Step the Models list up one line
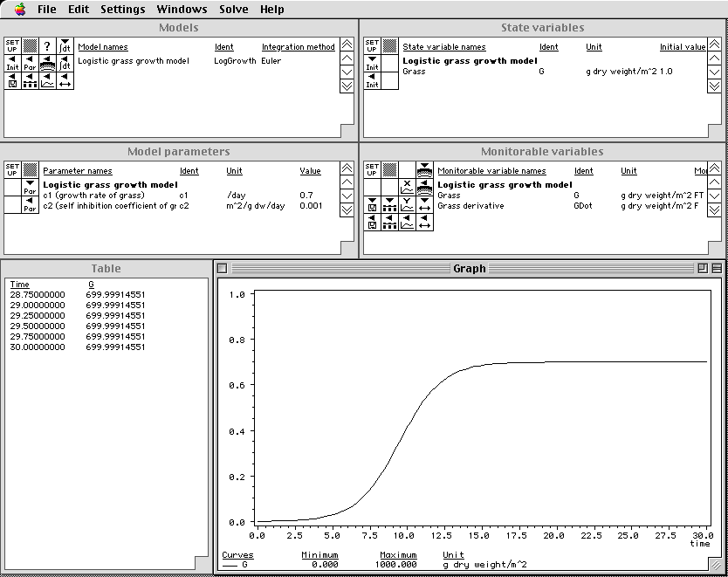Screen dimensions: 728x577 tap(347, 58)
